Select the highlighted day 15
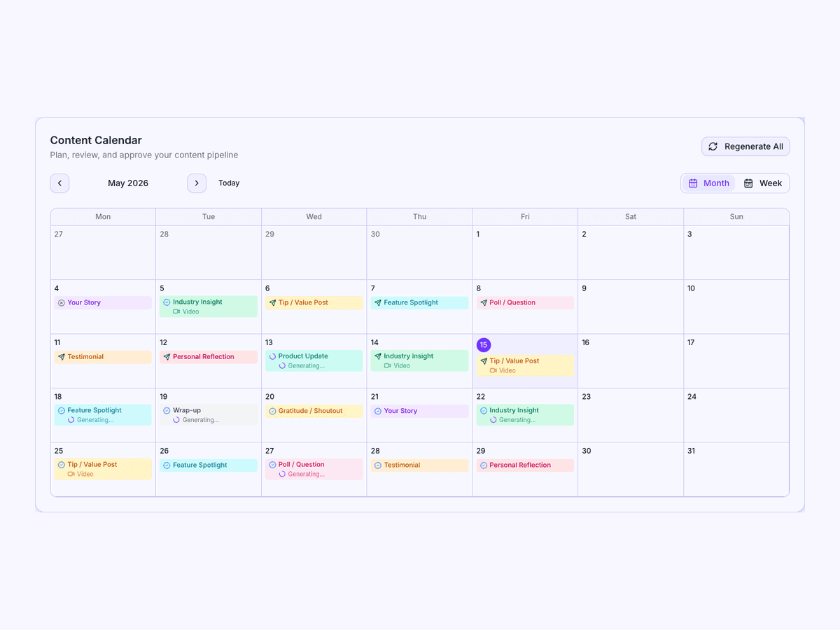This screenshot has width=840, height=630. pos(484,345)
